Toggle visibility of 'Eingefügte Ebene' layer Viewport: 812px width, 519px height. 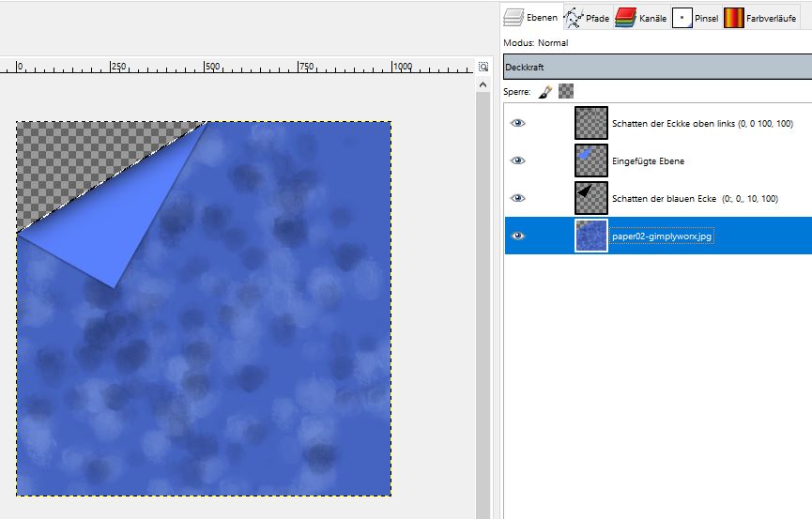point(517,160)
